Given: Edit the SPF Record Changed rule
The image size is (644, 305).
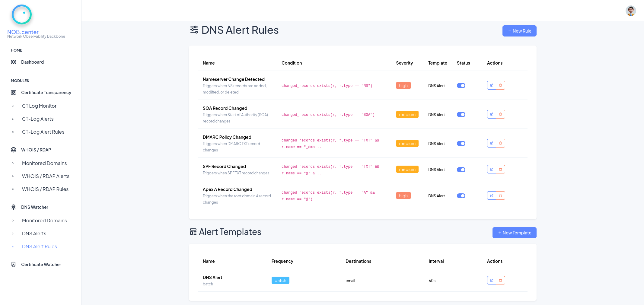Looking at the screenshot, I should [491, 169].
